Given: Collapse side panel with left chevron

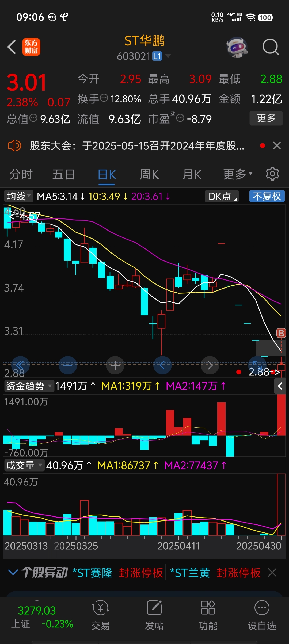Looking at the screenshot, I should coord(280,386).
